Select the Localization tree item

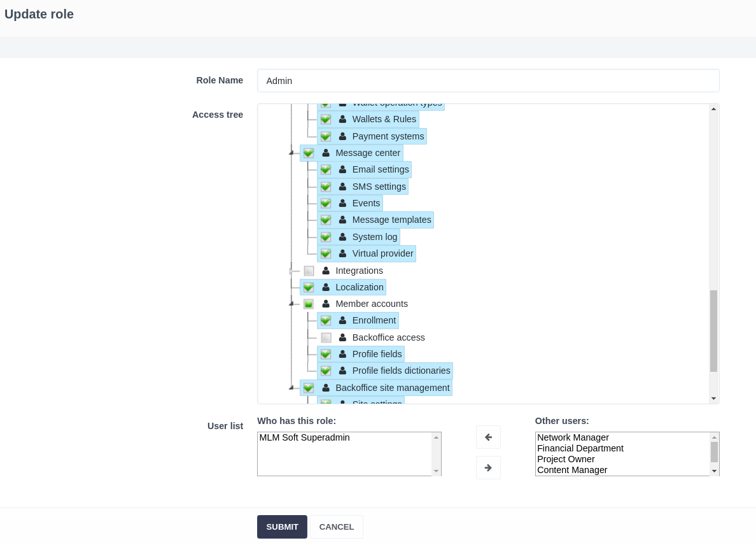point(359,287)
